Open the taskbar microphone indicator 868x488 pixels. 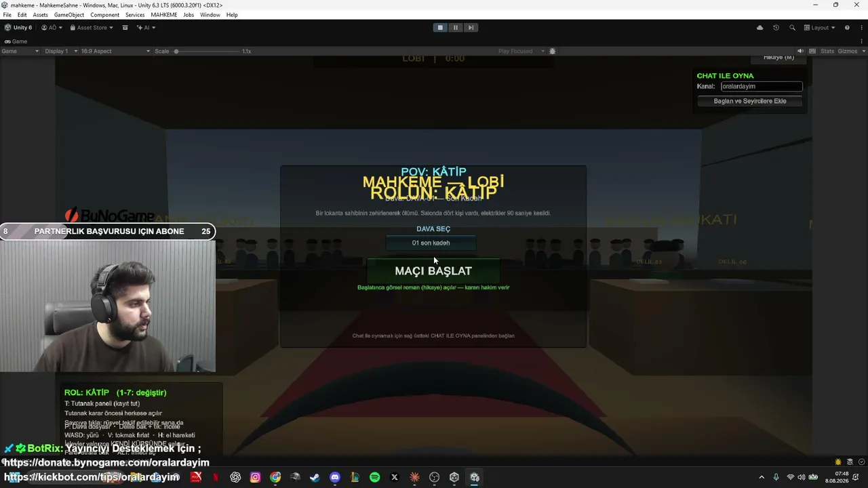[x=776, y=477]
